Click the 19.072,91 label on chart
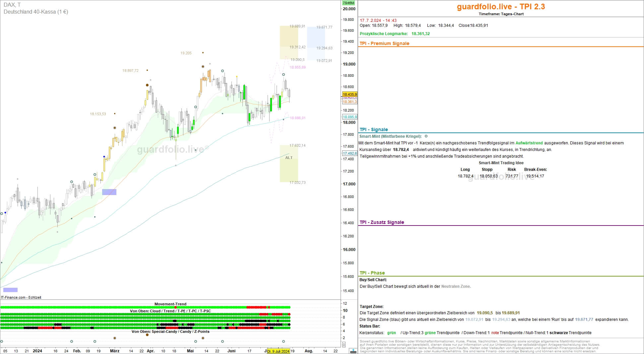Viewport: 644px width, 354px height. tap(324, 61)
